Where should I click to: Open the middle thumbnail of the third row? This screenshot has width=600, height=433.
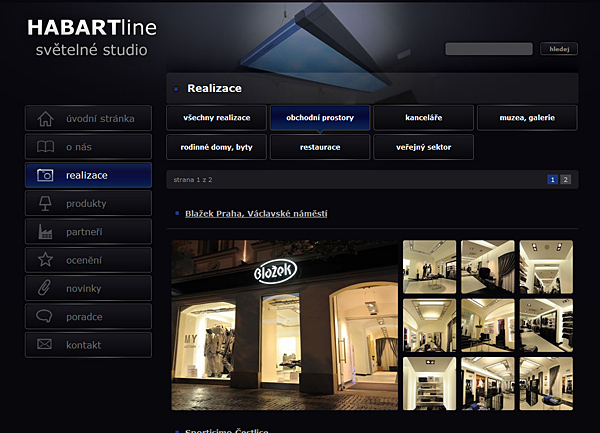pos(488,384)
